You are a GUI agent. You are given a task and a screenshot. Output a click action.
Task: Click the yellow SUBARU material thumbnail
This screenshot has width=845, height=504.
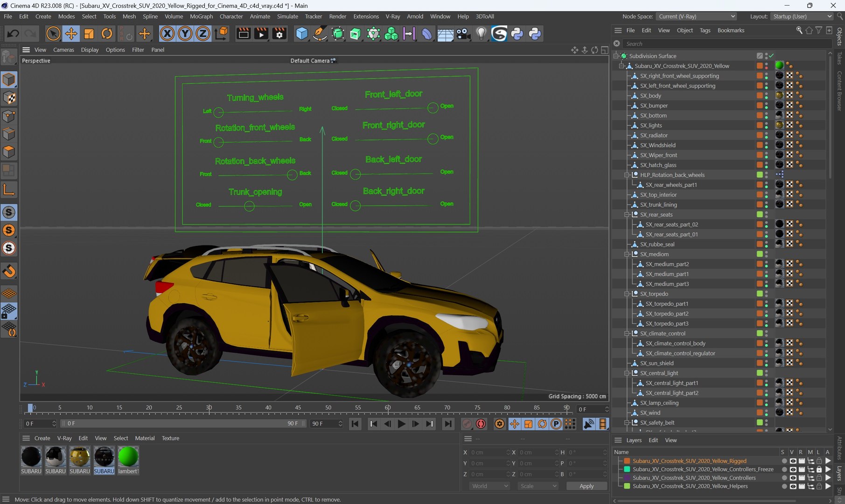79,456
